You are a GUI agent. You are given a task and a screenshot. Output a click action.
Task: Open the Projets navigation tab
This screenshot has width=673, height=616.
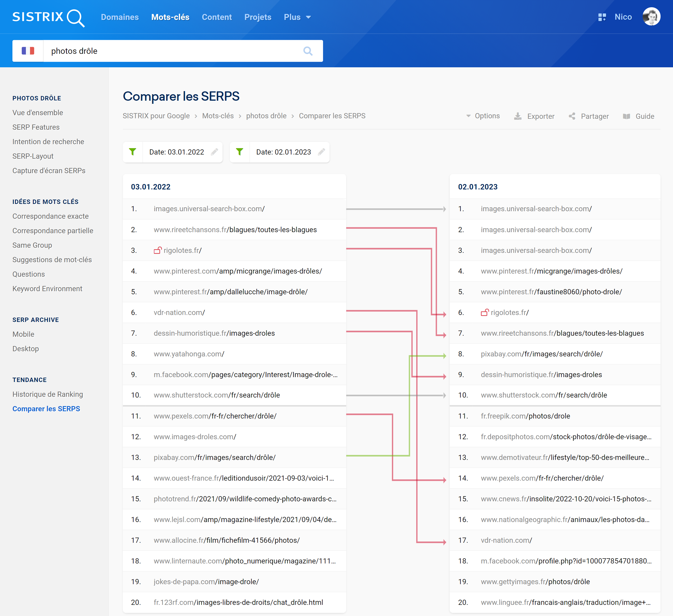coord(258,17)
